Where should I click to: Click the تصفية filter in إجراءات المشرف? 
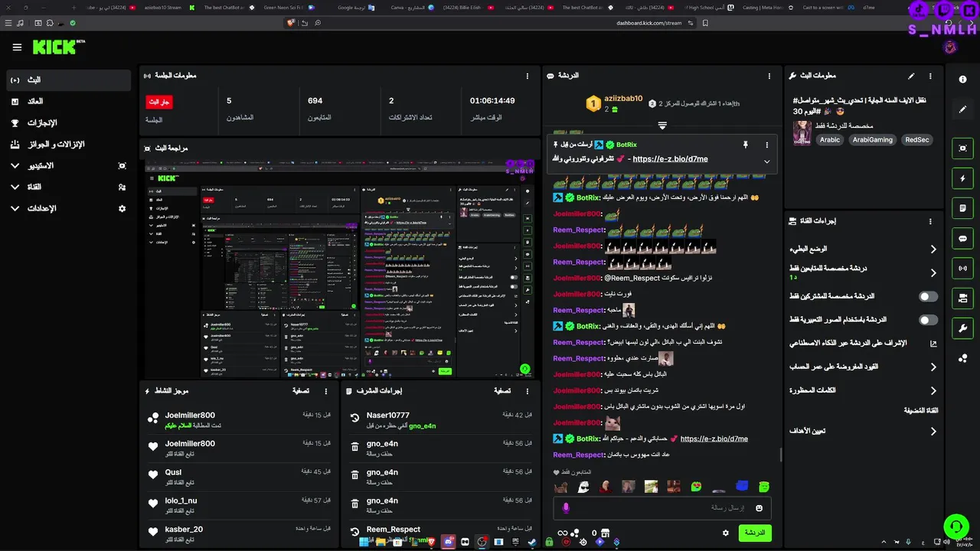(502, 390)
